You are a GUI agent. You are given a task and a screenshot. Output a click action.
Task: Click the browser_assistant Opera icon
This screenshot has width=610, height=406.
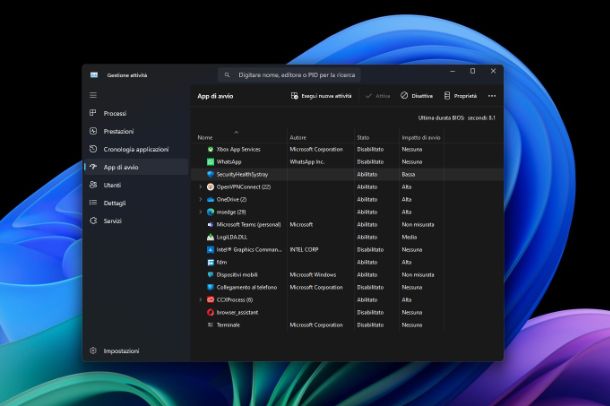(x=210, y=312)
